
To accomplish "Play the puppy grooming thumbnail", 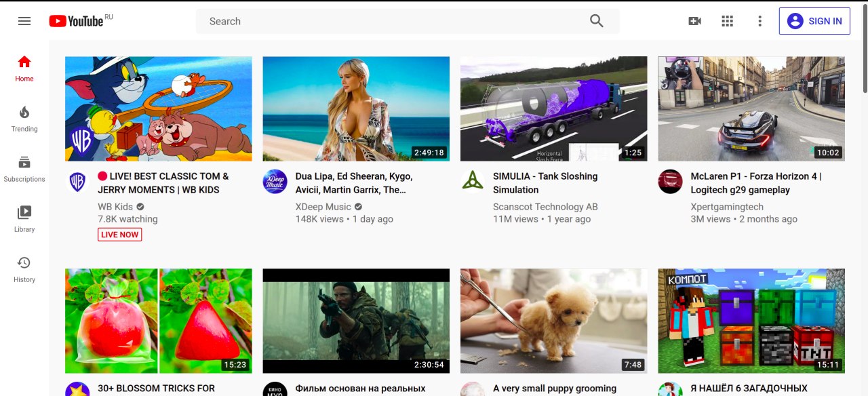I will 554,321.
